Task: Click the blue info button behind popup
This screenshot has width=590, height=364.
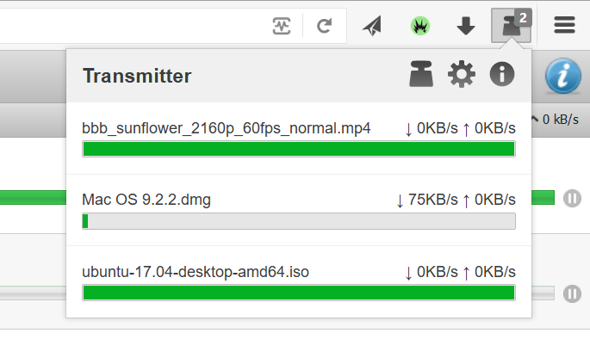Action: (x=562, y=76)
